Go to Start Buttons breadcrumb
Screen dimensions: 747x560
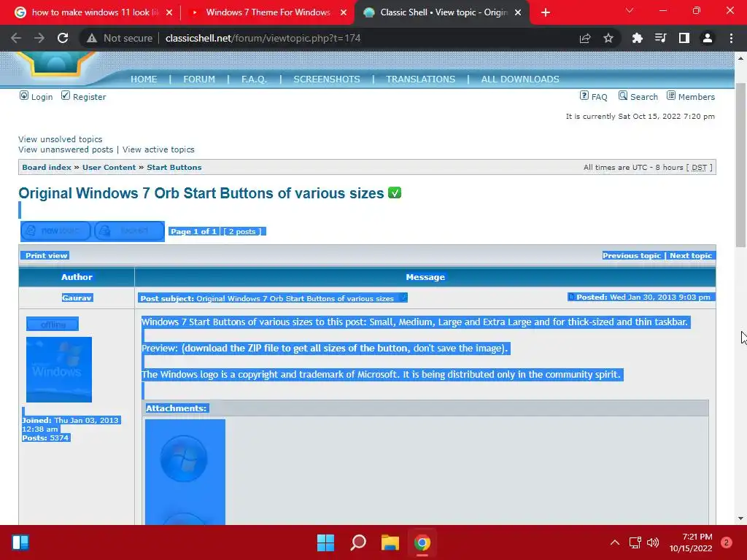174,167
